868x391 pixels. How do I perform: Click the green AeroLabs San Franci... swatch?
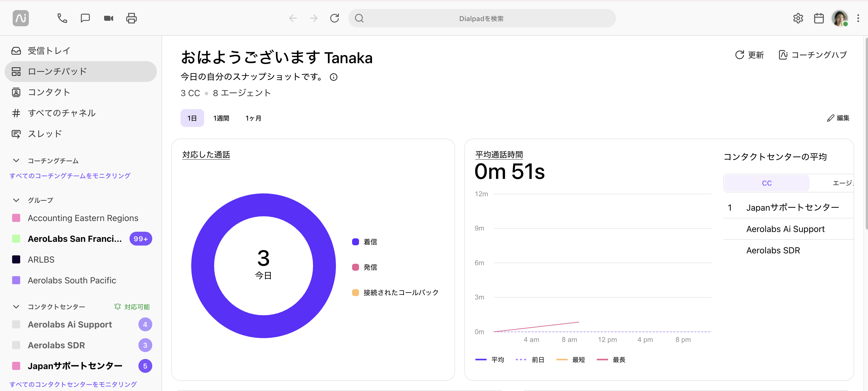pyautogui.click(x=16, y=239)
